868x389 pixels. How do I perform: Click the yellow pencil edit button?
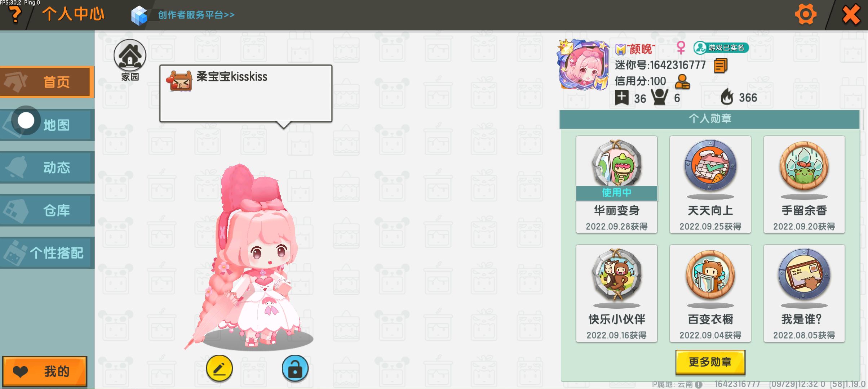[x=219, y=368]
